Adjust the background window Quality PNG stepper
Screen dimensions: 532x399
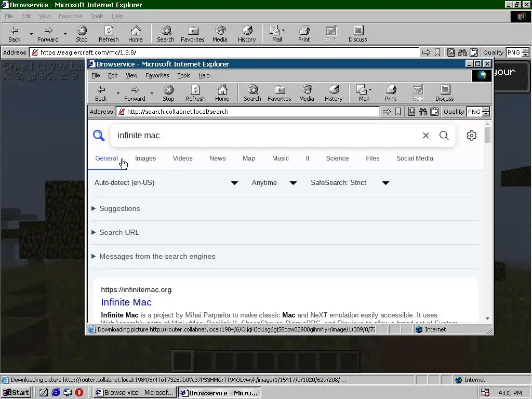click(x=526, y=52)
